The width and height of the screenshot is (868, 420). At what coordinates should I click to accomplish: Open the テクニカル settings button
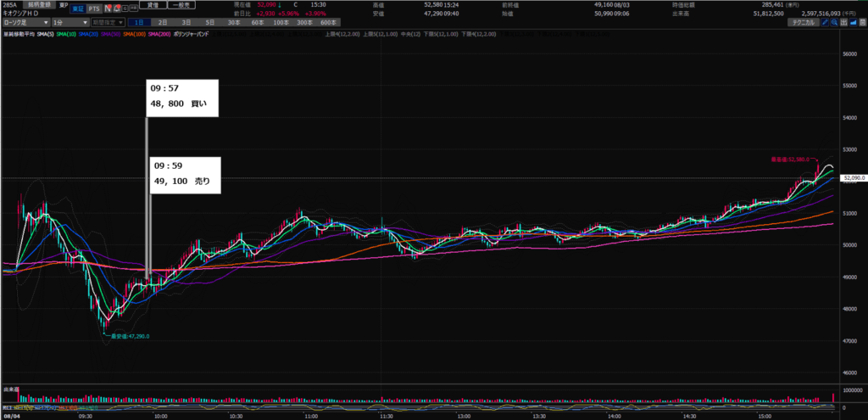click(804, 22)
